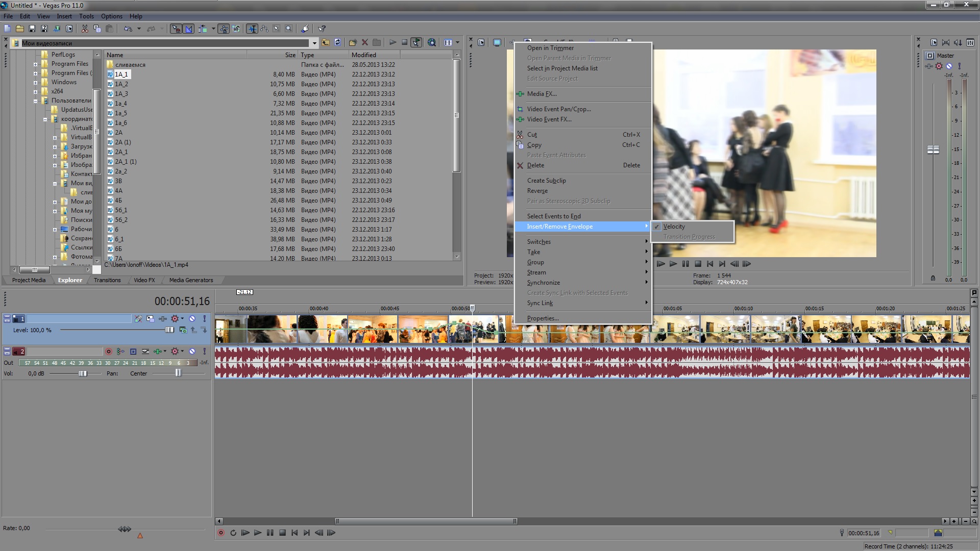
Task: Arm audio track 2 for record
Action: pyautogui.click(x=108, y=352)
